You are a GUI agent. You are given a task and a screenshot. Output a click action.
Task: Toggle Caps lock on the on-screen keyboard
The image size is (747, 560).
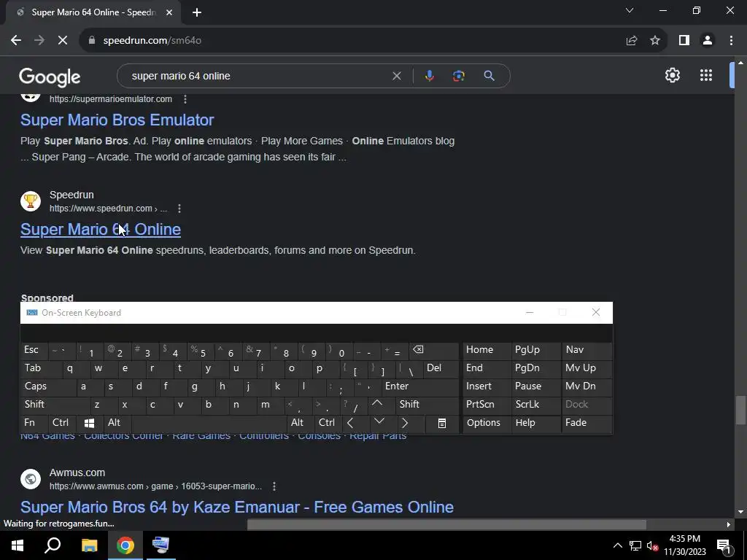tap(48, 386)
